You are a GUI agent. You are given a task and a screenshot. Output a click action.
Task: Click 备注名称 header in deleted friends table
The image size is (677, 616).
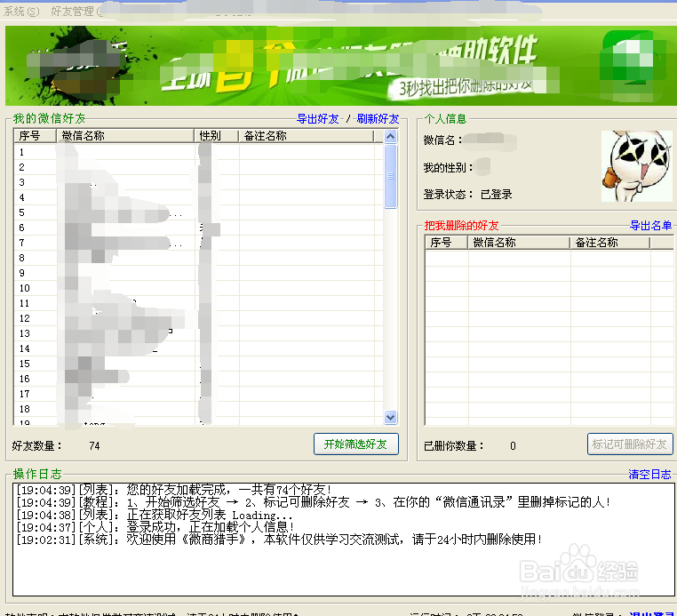[x=610, y=243]
